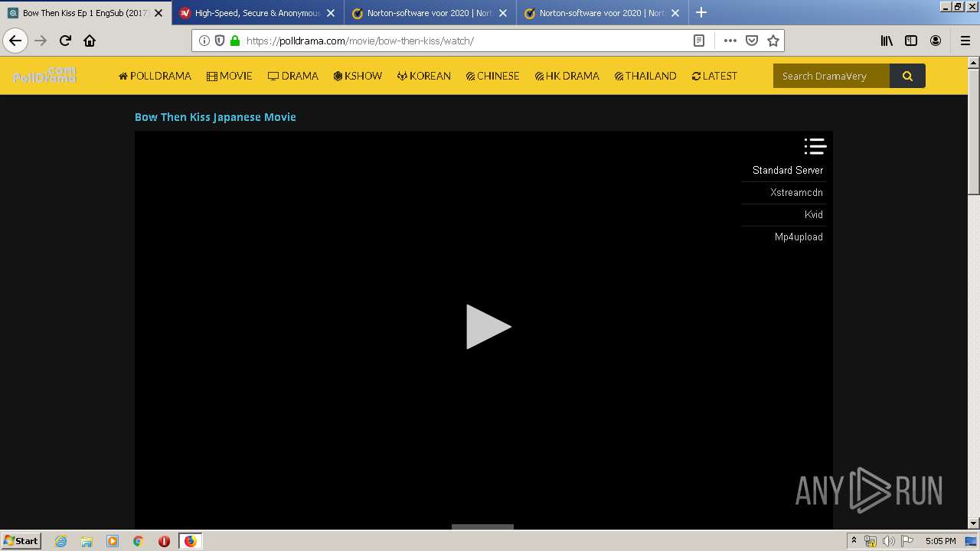980x551 pixels.
Task: Show site information in the address bar
Action: tap(204, 41)
